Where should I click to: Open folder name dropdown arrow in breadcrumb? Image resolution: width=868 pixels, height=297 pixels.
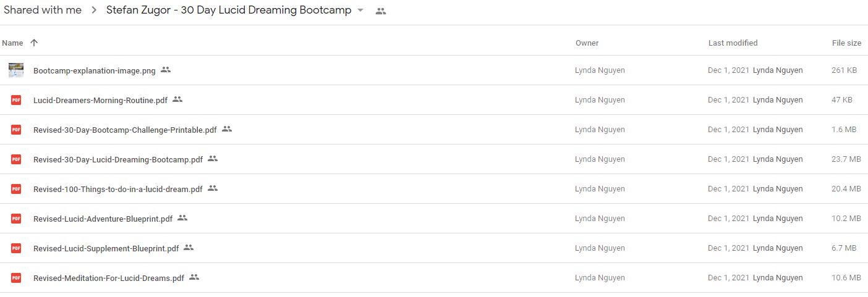point(360,11)
